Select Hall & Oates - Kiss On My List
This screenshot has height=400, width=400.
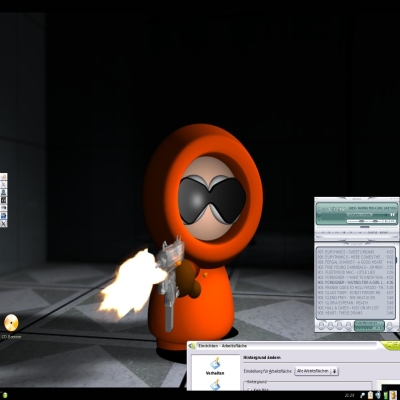pos(355,308)
